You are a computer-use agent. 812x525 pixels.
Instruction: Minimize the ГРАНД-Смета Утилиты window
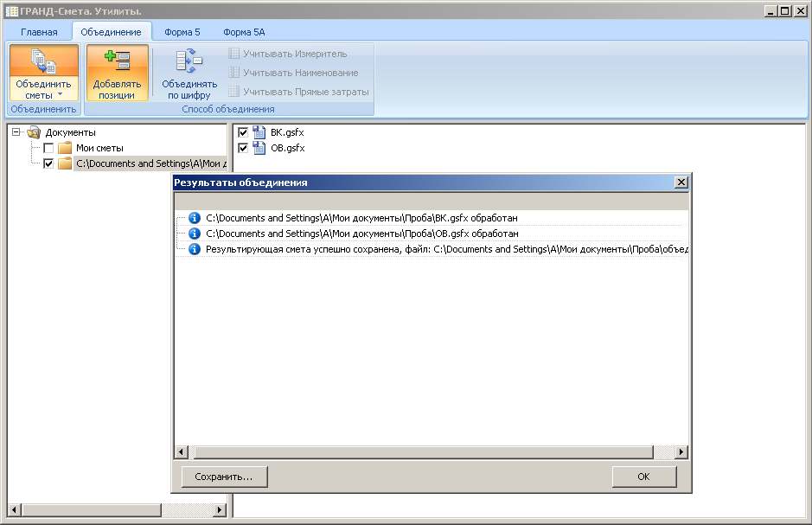pos(771,11)
